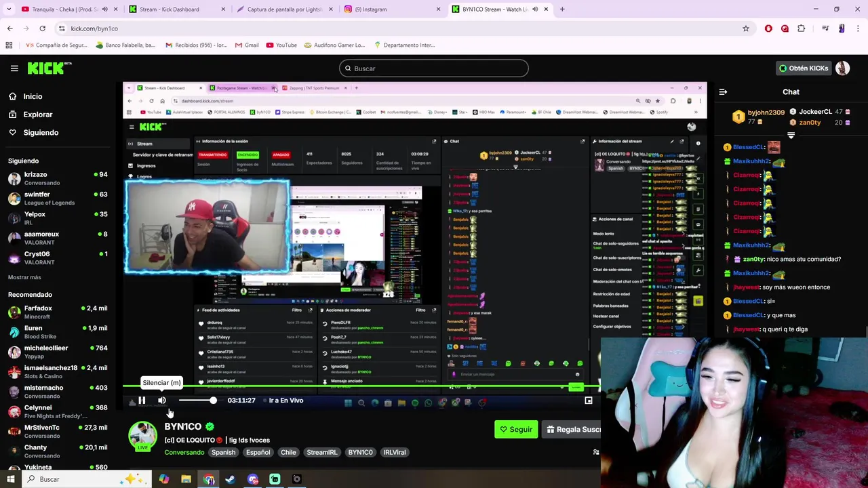This screenshot has width=868, height=488.
Task: Open Yelpox channel in Siguiendo list
Action: point(58,218)
